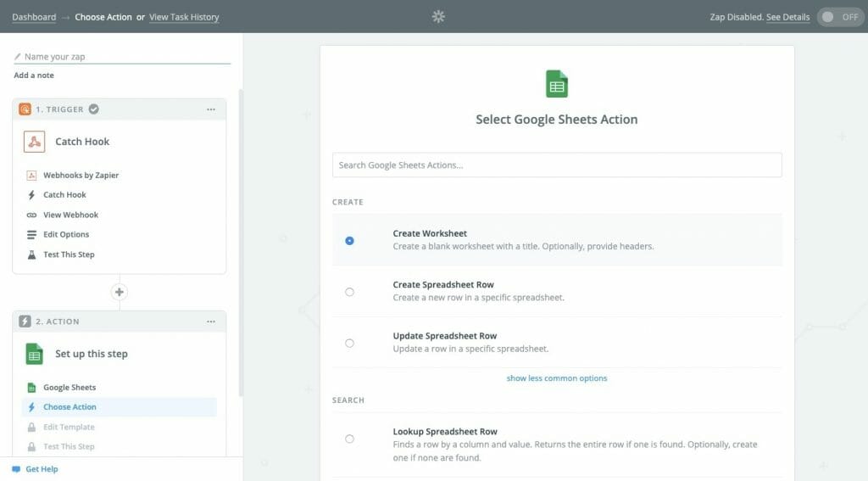The height and width of the screenshot is (481, 868).
Task: Click the orange trigger step icon
Action: pyautogui.click(x=25, y=109)
